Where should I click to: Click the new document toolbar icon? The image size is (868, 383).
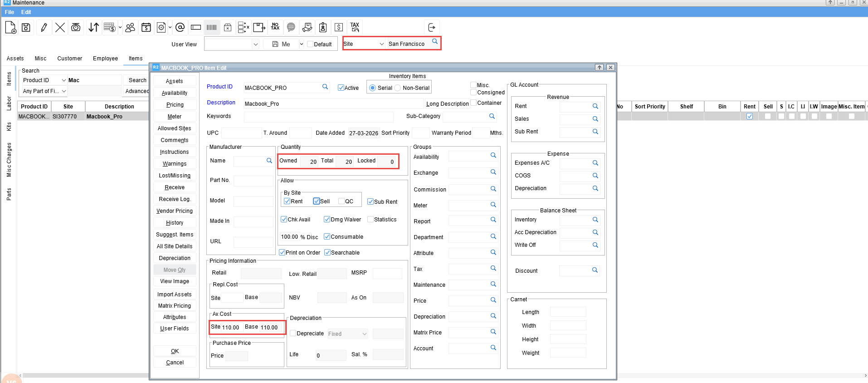pos(10,28)
